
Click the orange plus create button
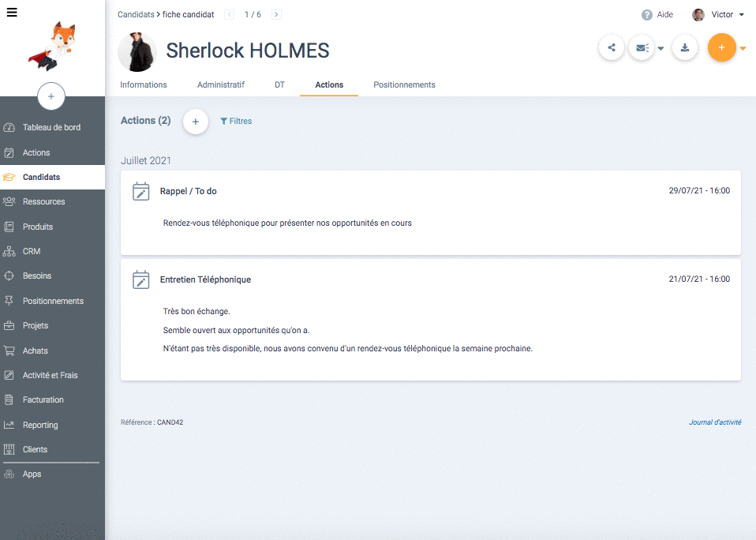tap(722, 47)
